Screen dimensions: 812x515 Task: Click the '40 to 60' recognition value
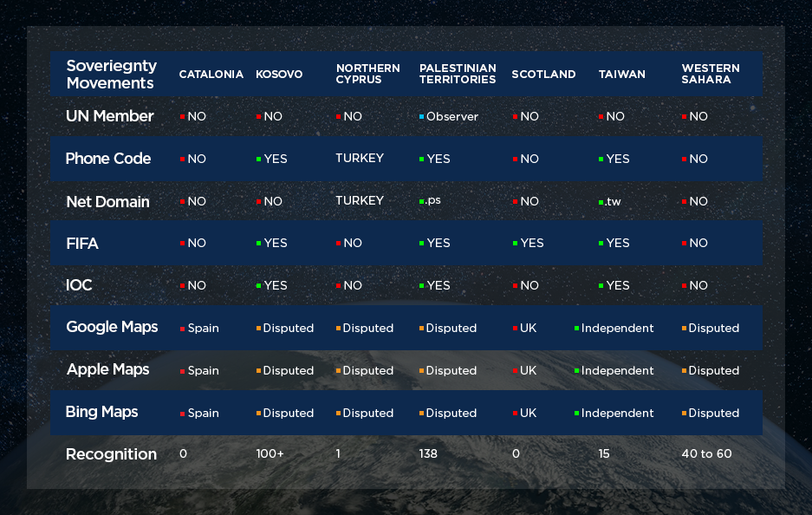(x=707, y=453)
